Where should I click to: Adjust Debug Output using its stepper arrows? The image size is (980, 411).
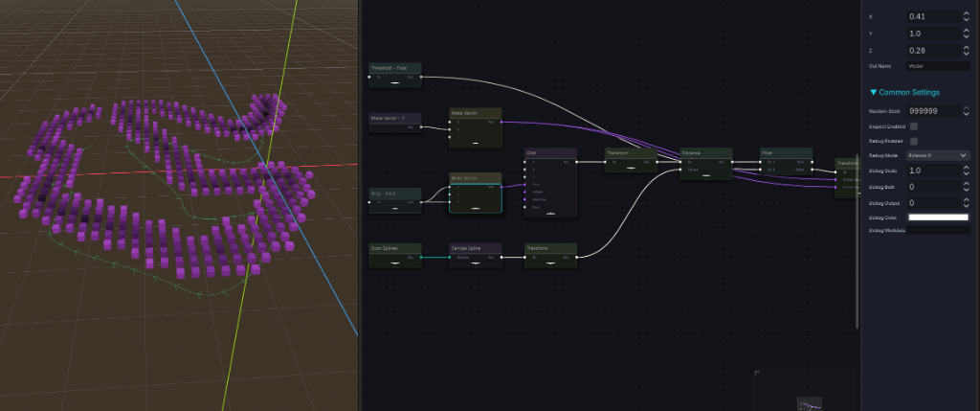tap(967, 203)
